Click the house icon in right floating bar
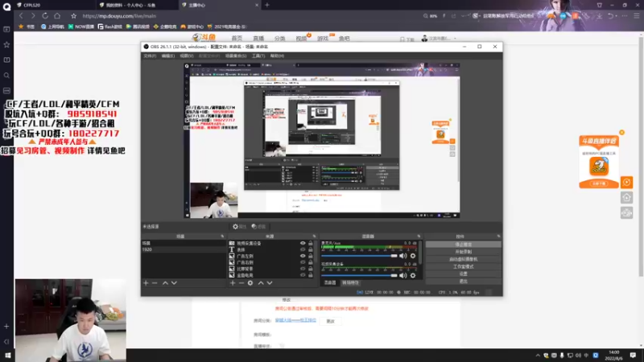 pos(626,197)
